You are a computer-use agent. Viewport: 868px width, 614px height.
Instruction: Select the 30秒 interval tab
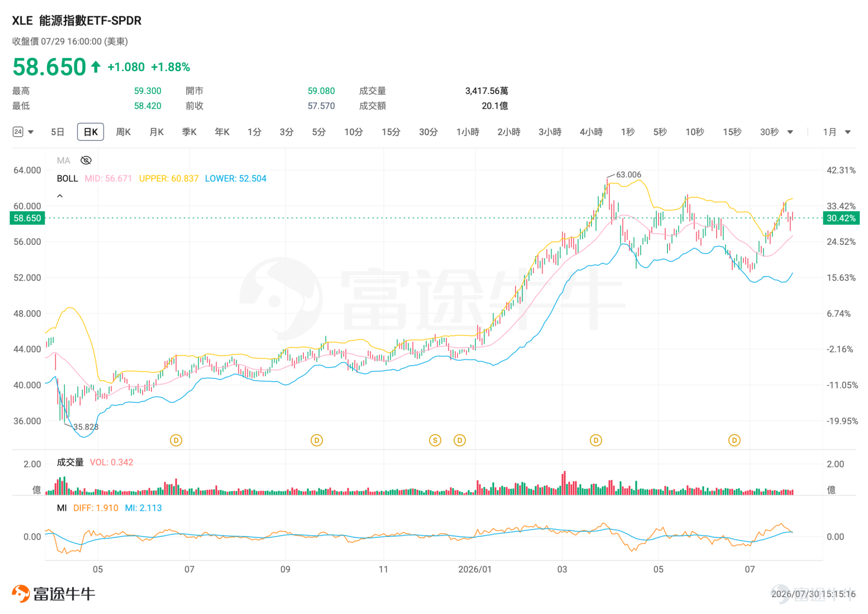tap(769, 132)
